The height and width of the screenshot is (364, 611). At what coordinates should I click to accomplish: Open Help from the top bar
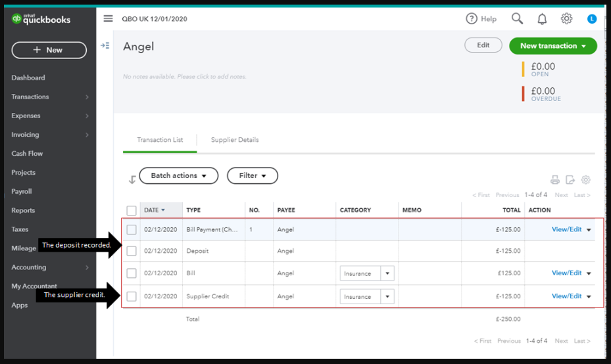(x=481, y=18)
